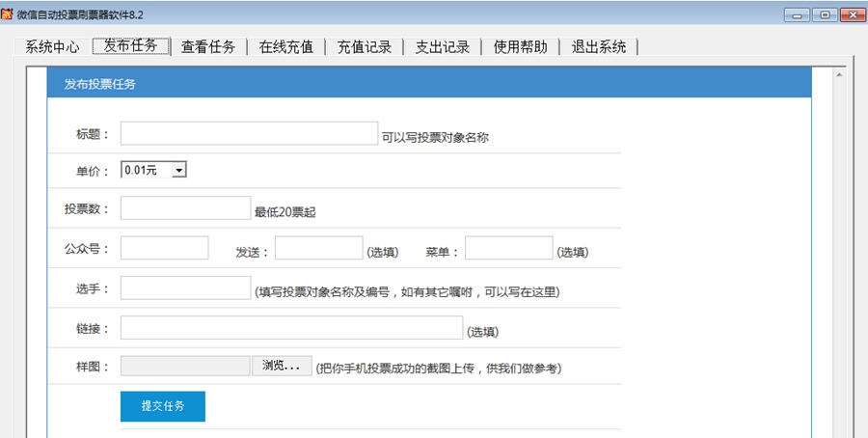Submit with the 提交任务 button
Screen dimensions: 868x438
point(163,406)
